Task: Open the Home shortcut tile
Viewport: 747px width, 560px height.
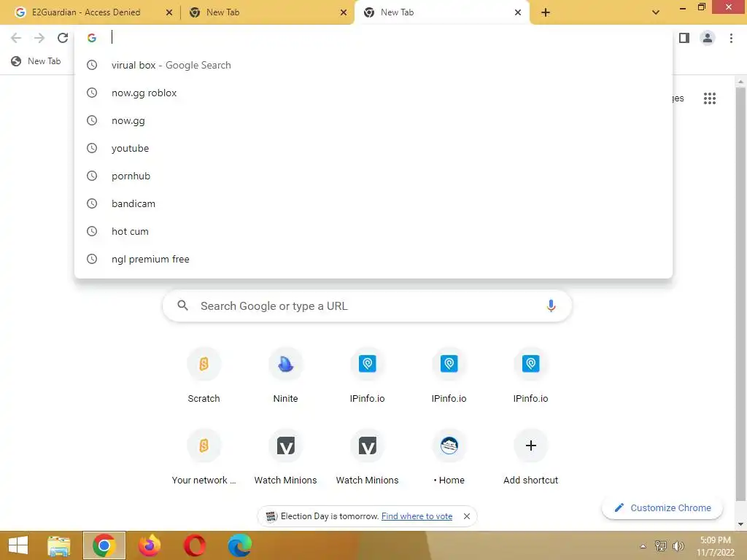Action: click(x=449, y=457)
